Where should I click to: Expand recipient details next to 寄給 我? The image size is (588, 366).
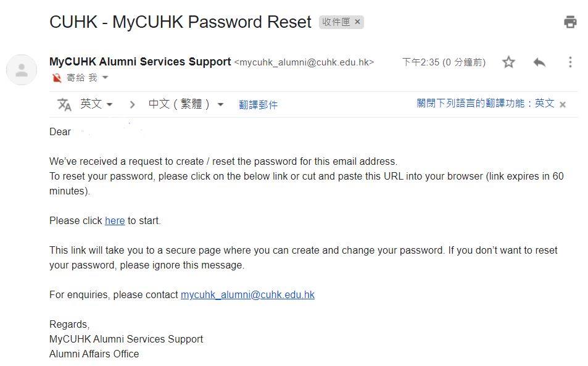105,78
